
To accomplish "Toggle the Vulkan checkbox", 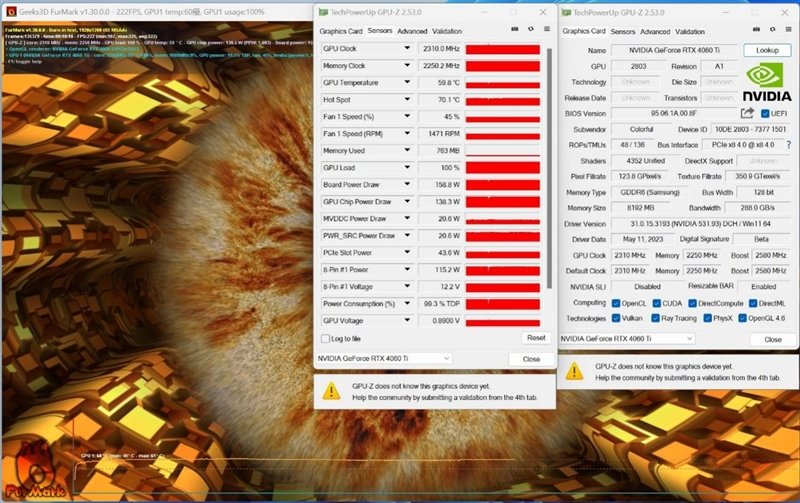I will pyautogui.click(x=616, y=318).
